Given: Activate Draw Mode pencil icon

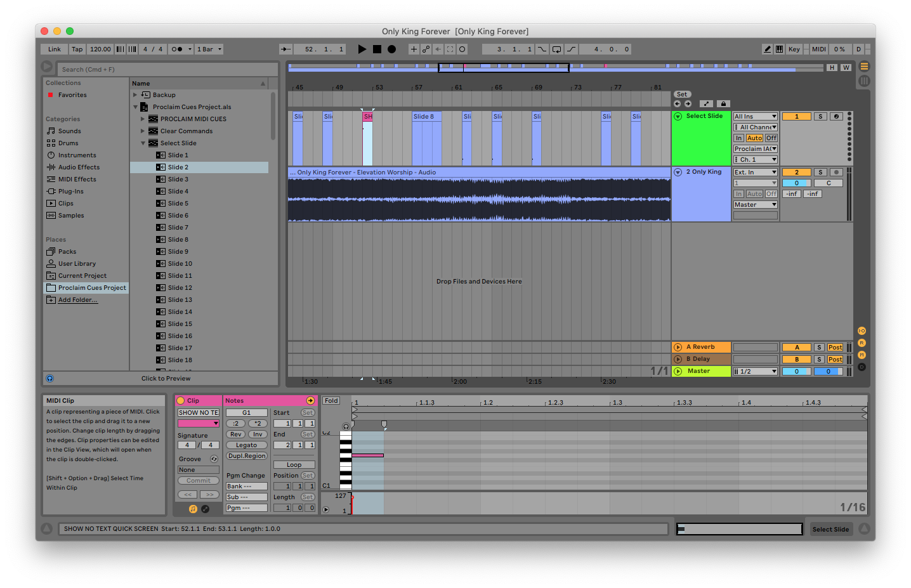Looking at the screenshot, I should click(767, 49).
